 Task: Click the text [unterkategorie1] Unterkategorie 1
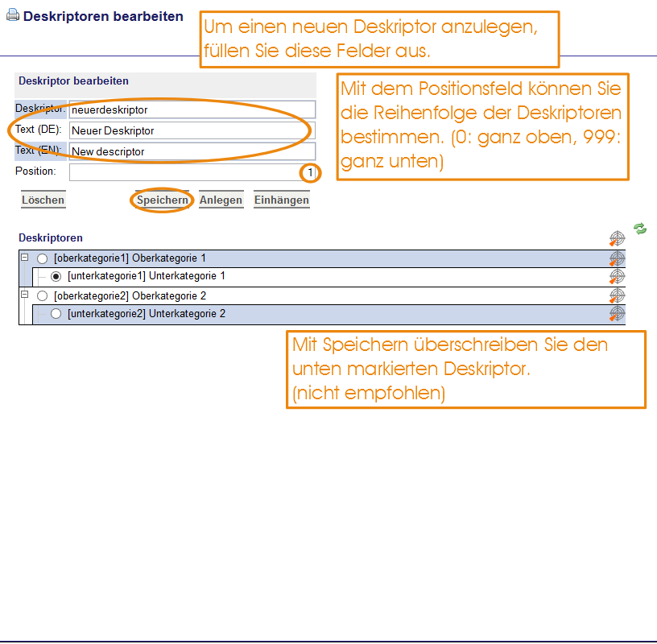tap(147, 276)
